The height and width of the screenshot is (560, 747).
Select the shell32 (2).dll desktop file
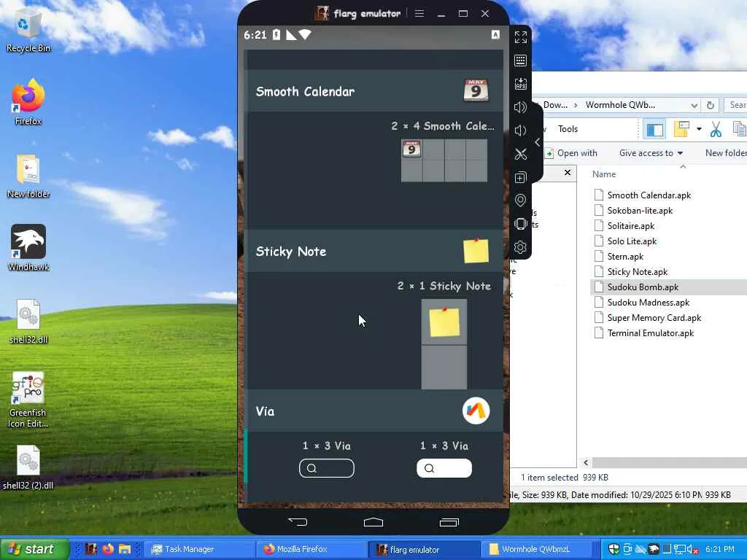(x=28, y=467)
